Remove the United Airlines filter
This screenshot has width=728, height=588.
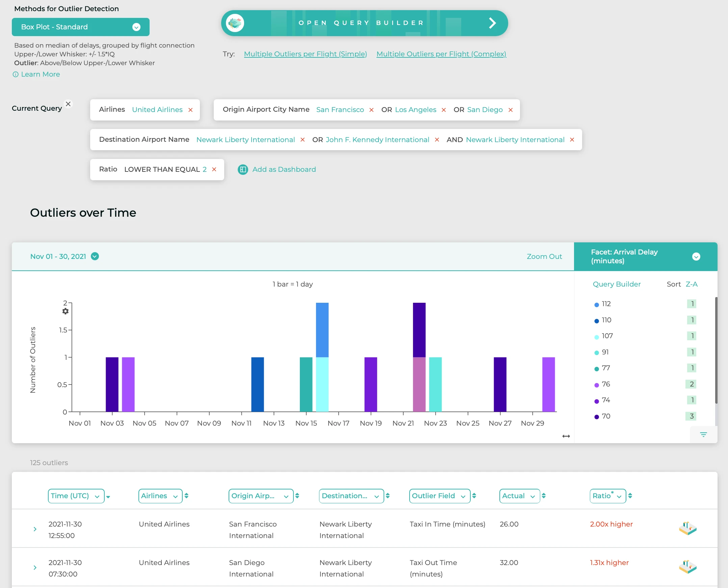click(x=190, y=110)
